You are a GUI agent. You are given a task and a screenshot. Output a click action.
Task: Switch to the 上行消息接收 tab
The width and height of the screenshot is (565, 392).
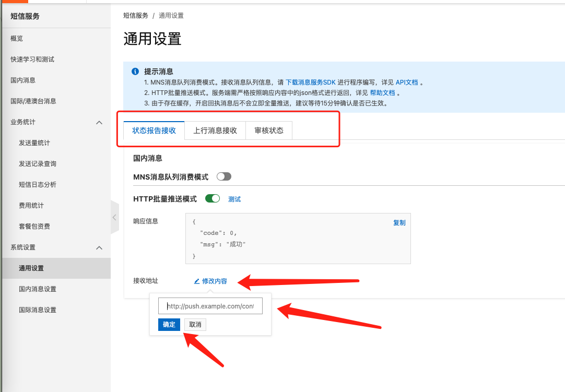215,130
